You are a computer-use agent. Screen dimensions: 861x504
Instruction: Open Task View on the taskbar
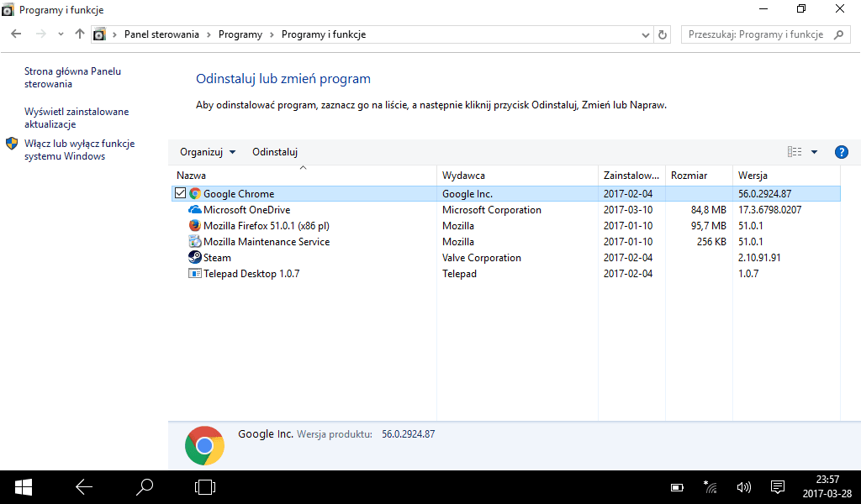point(205,487)
